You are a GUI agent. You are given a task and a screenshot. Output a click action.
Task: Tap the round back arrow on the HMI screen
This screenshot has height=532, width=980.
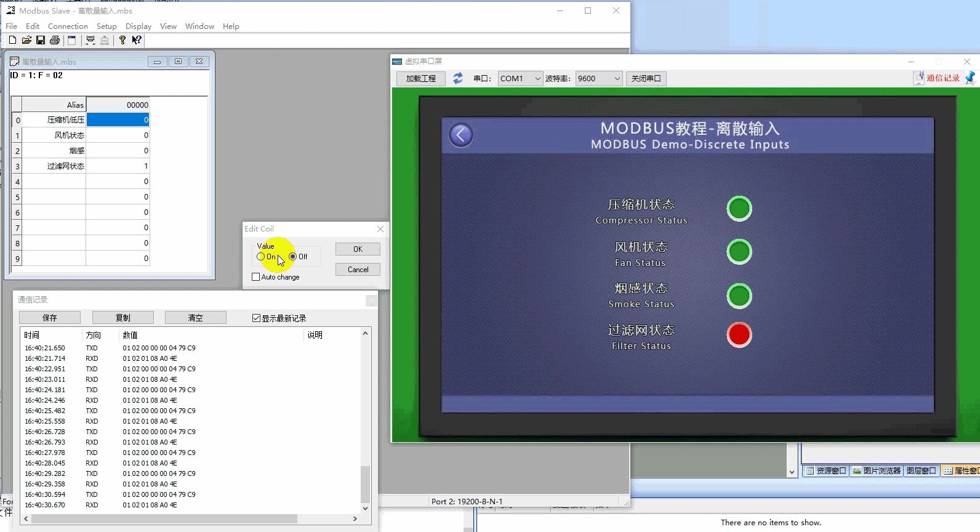point(460,135)
